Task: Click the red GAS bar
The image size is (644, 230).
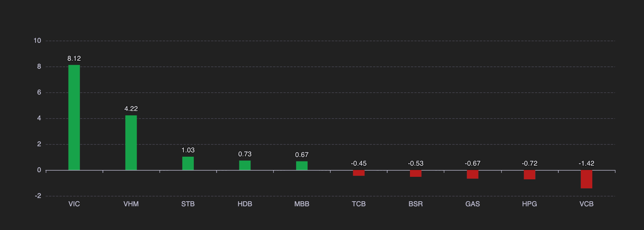Action: pos(472,174)
